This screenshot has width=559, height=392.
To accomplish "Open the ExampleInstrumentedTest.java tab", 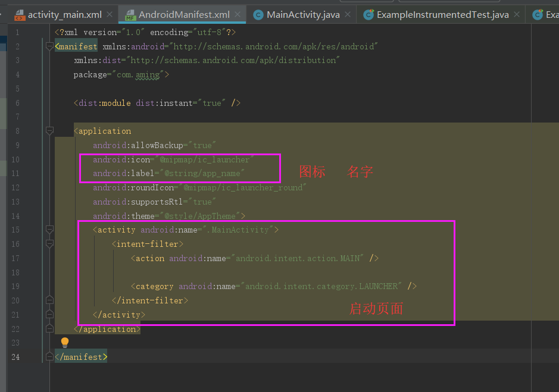I will pos(442,15).
